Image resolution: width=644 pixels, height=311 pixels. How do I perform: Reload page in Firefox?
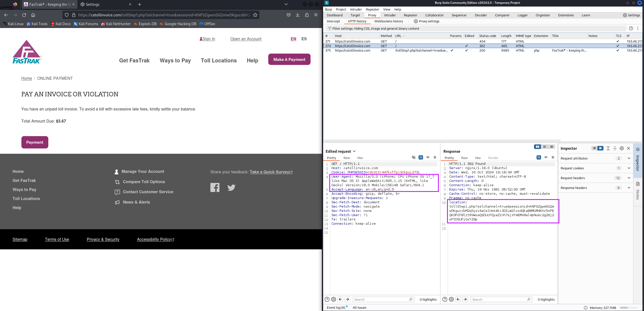pyautogui.click(x=24, y=15)
